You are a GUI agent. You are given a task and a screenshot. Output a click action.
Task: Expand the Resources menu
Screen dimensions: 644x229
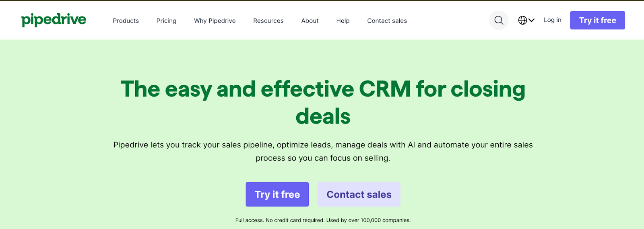coord(268,21)
